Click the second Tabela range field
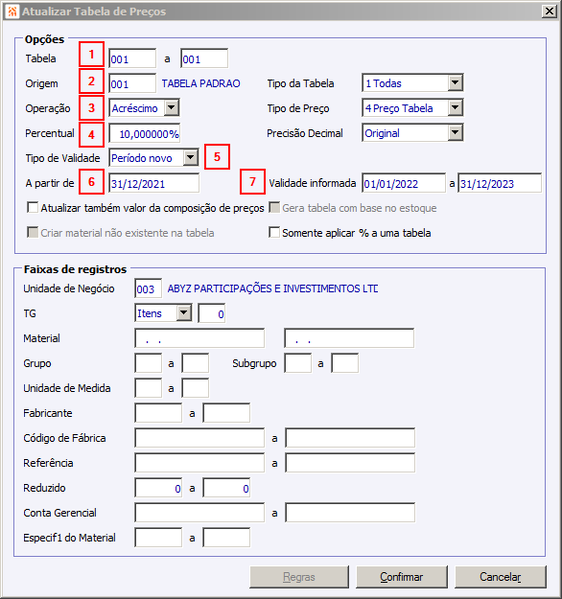This screenshot has width=562, height=599. [204, 58]
